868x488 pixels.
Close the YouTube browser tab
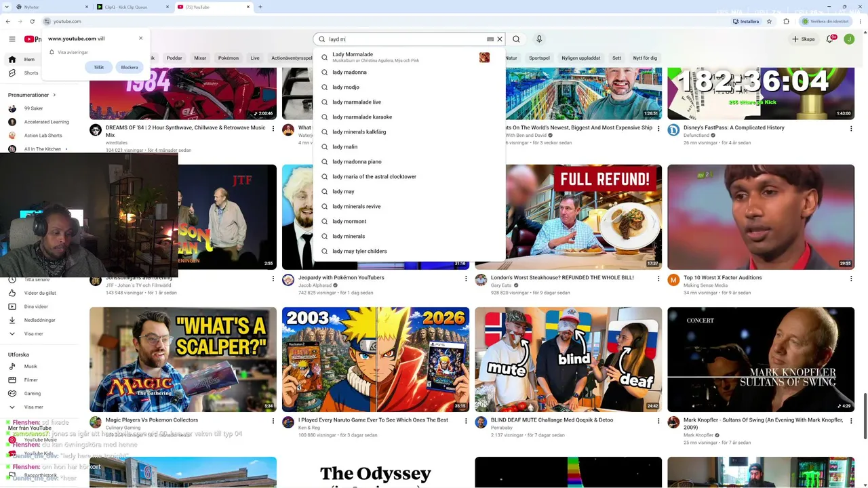coord(248,7)
